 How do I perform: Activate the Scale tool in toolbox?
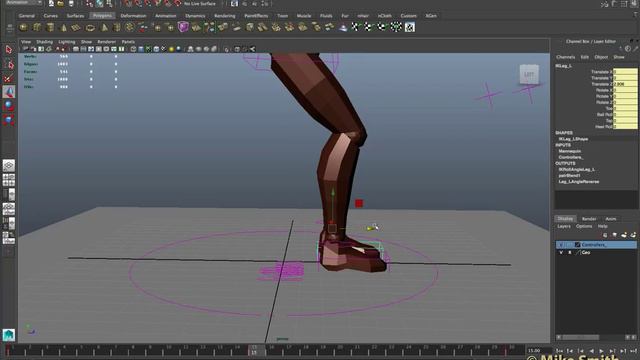click(x=9, y=120)
